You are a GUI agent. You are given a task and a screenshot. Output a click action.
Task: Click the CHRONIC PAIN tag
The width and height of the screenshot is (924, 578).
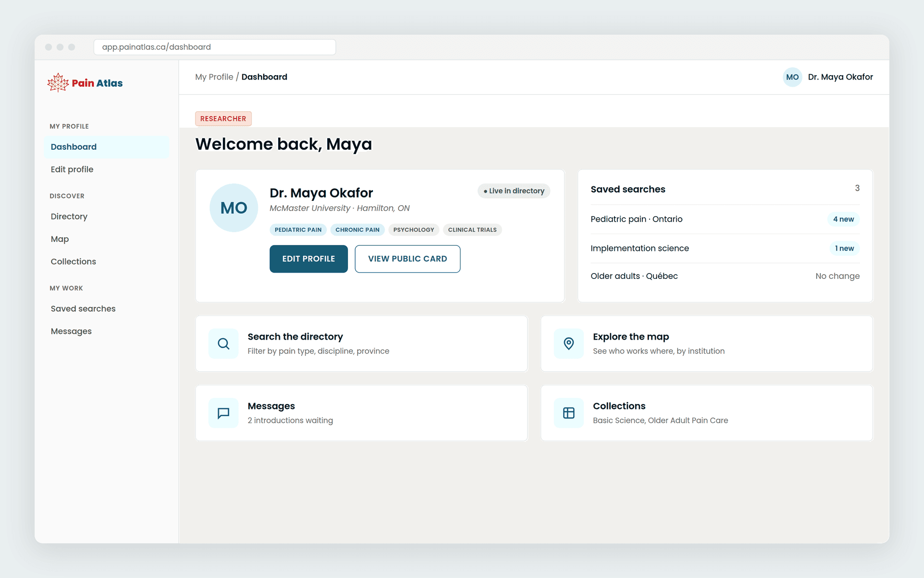tap(358, 230)
